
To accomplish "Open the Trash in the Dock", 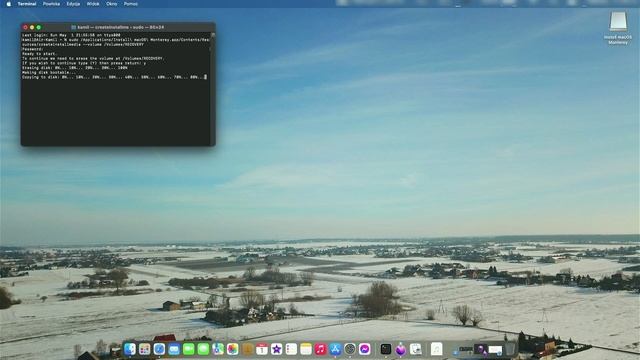I will [x=510, y=349].
